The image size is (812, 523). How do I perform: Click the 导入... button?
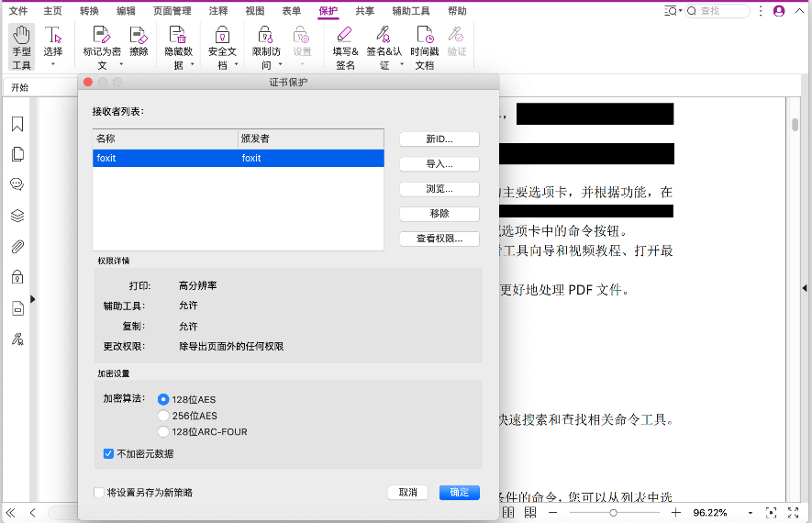click(x=439, y=163)
